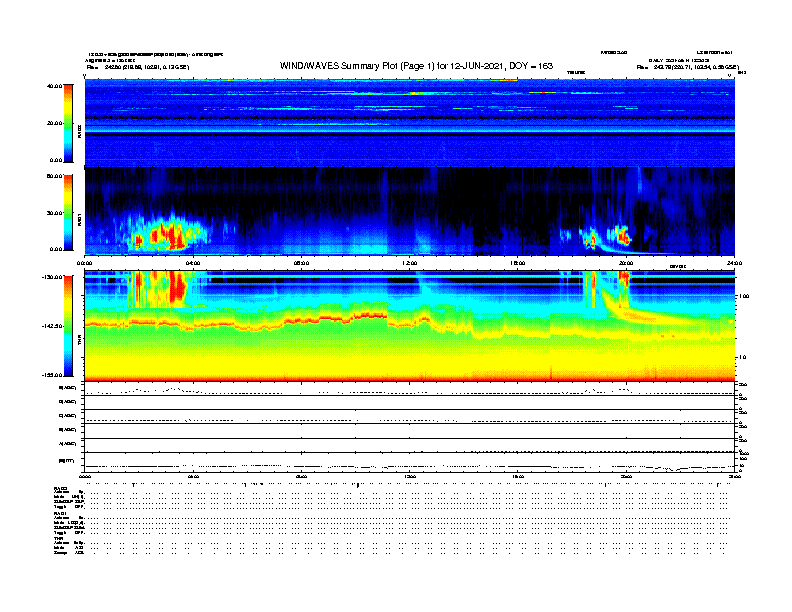The width and height of the screenshot is (792, 612).
Task: Click the RAD2 status table header
Action: [60, 488]
